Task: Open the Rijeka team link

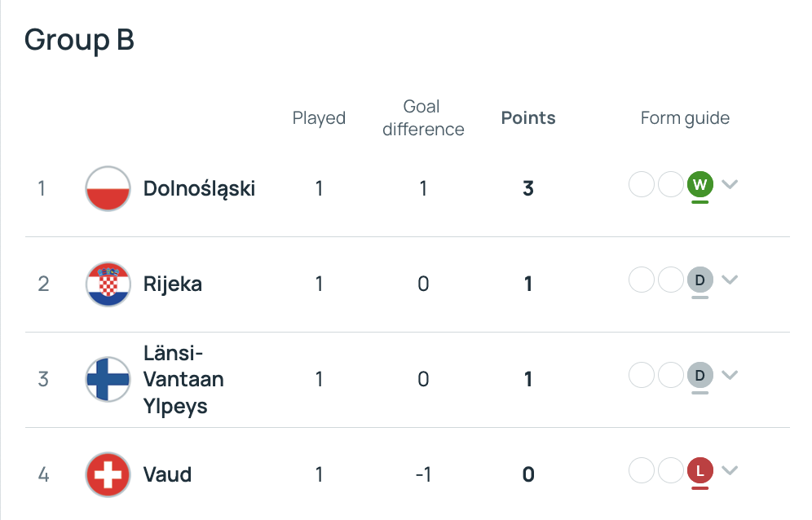Action: [173, 284]
